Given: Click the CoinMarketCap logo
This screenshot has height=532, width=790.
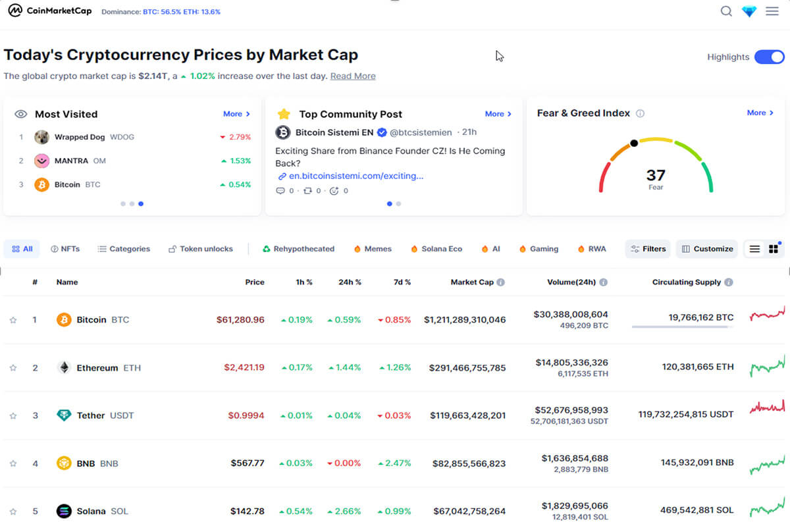Looking at the screenshot, I should click(50, 11).
